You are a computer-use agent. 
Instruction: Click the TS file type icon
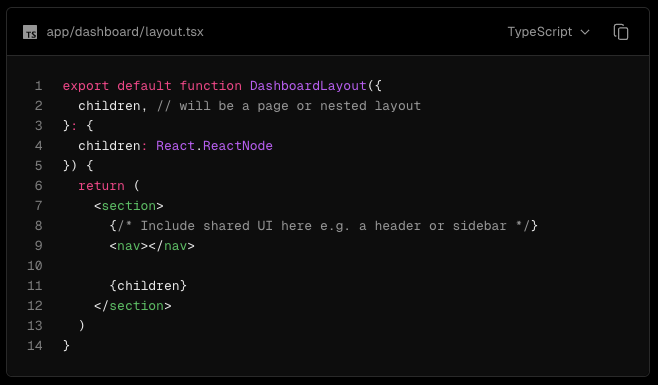pyautogui.click(x=30, y=32)
